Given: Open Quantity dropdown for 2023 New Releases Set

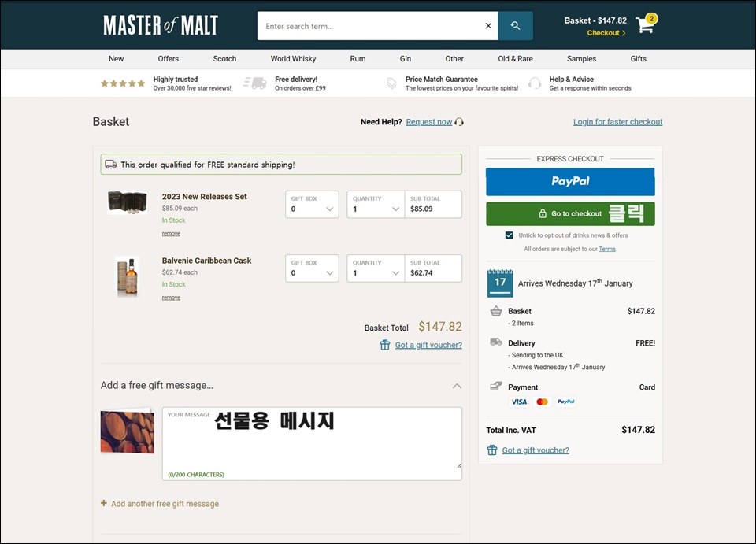Looking at the screenshot, I should 376,205.
